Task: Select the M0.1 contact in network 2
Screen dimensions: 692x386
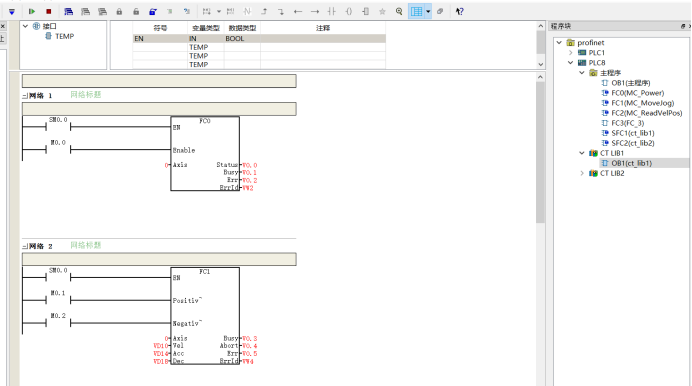Action: 58,300
